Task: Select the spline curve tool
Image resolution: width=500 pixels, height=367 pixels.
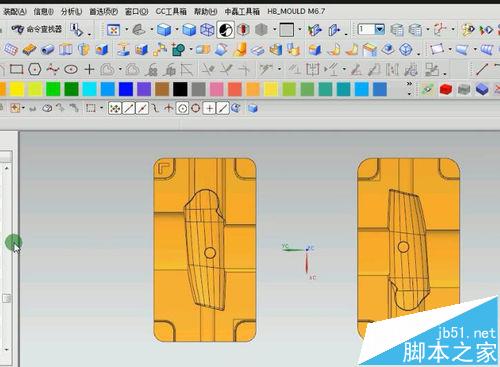Action: (53, 69)
